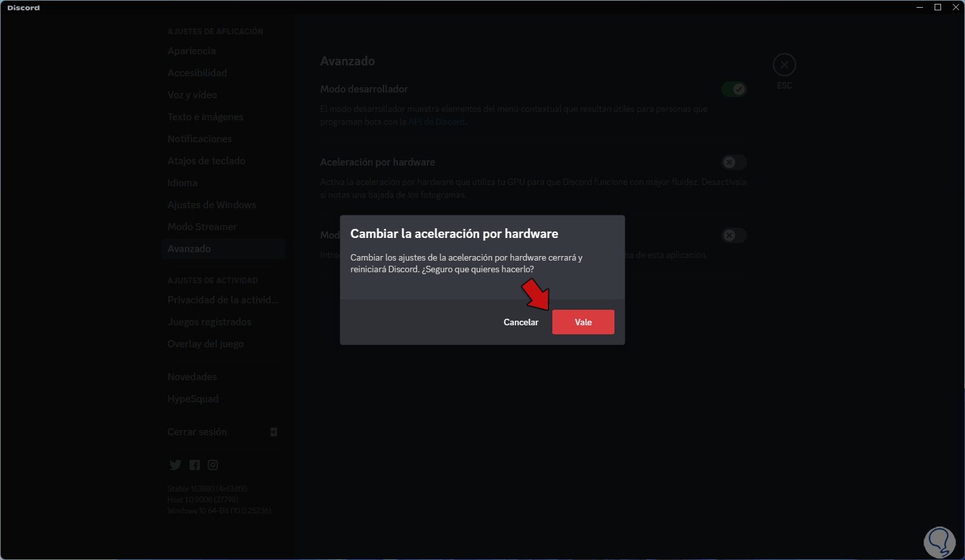Click the AJUSTES DE APLICACIÓN header
The height and width of the screenshot is (560, 965).
[x=215, y=32]
